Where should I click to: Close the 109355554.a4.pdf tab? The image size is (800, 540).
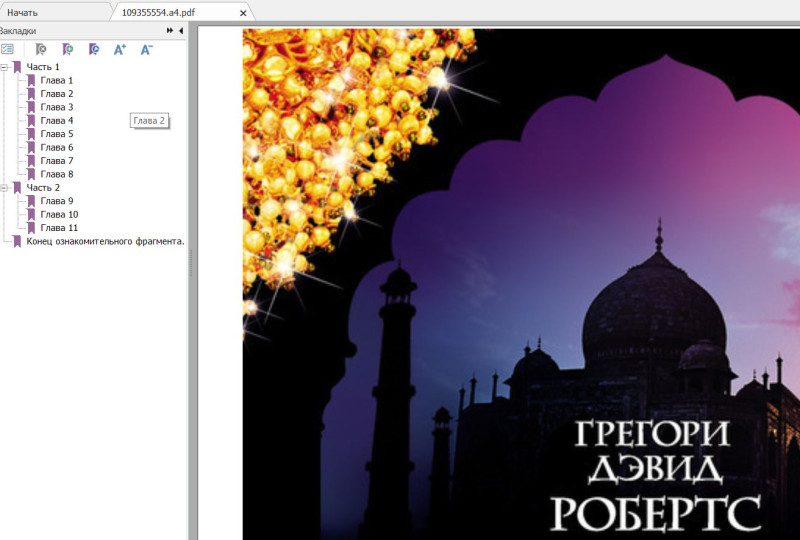pos(243,13)
